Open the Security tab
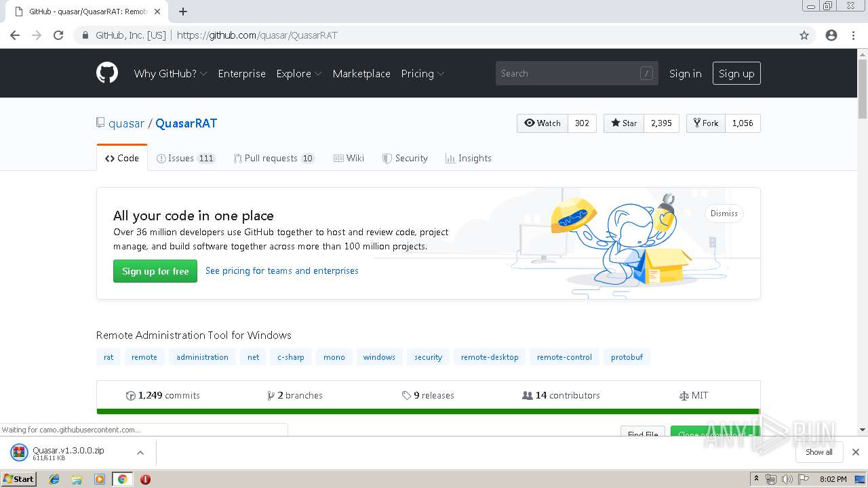 pyautogui.click(x=405, y=158)
